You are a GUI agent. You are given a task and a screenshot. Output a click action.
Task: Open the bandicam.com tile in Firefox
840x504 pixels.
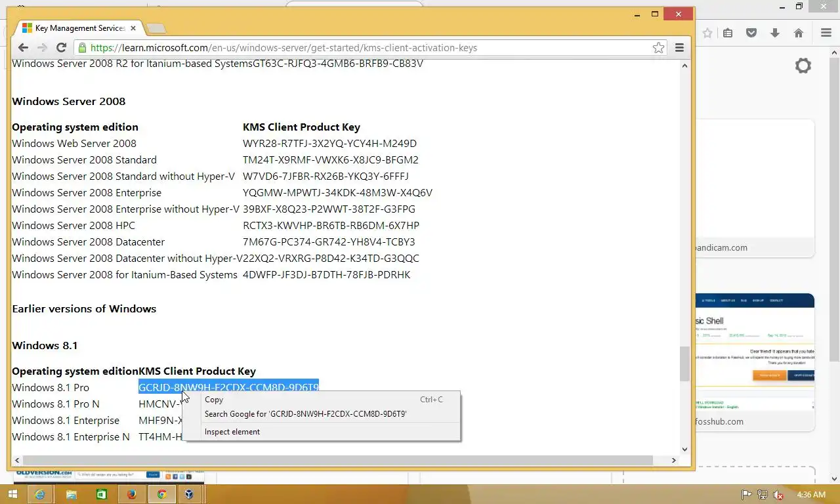755,188
